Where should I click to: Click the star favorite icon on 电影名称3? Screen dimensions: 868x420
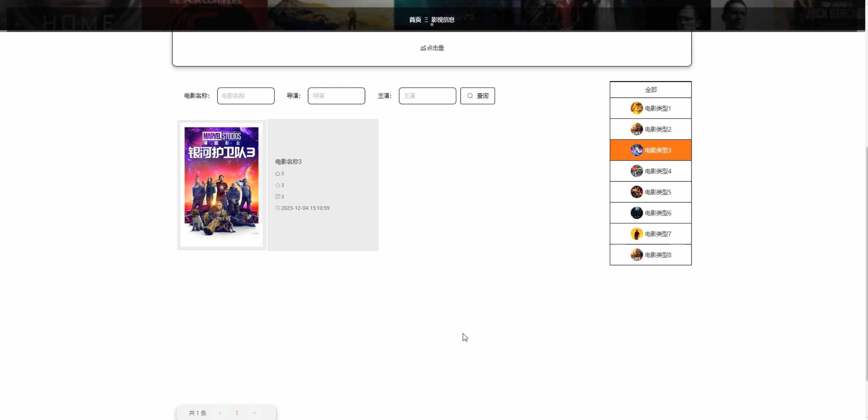278,185
